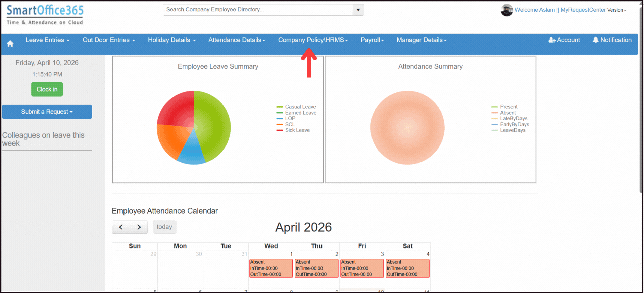The width and height of the screenshot is (644, 293).
Task: Click the today calendar button
Action: coord(164,227)
